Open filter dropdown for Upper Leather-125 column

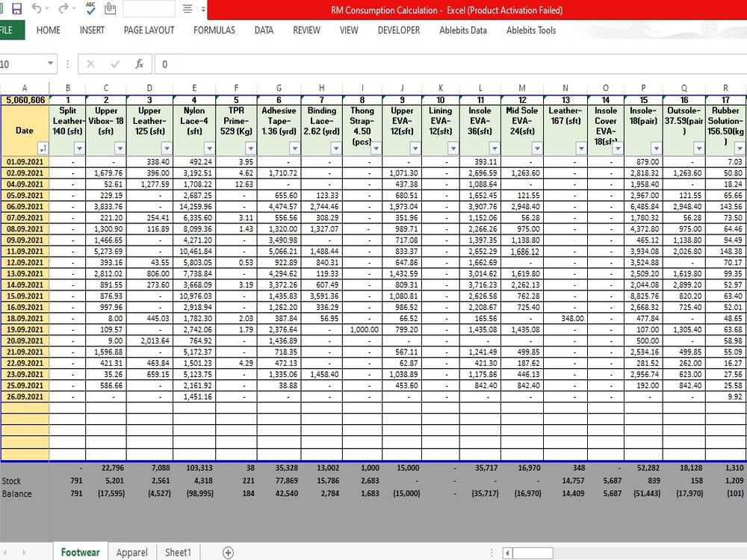(167, 149)
